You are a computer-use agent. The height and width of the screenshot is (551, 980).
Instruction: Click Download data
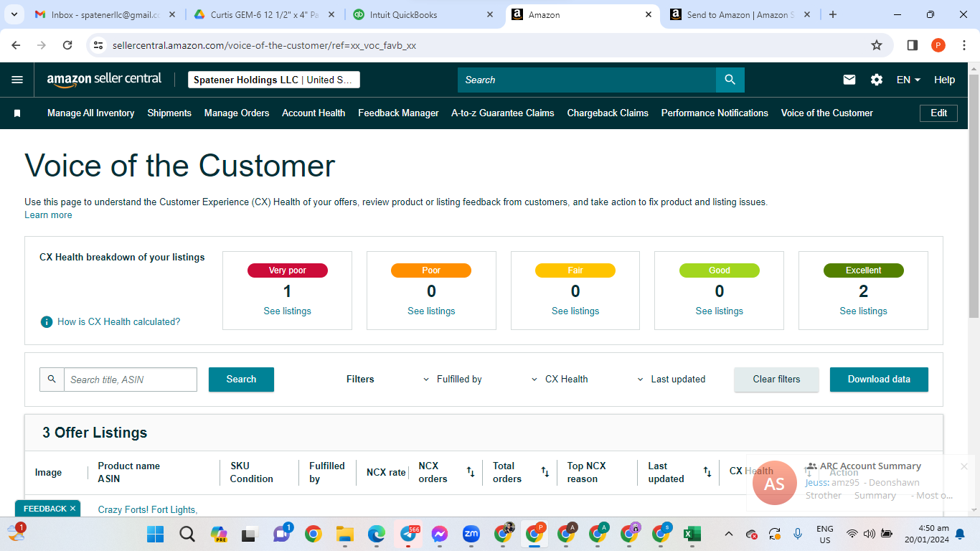879,380
